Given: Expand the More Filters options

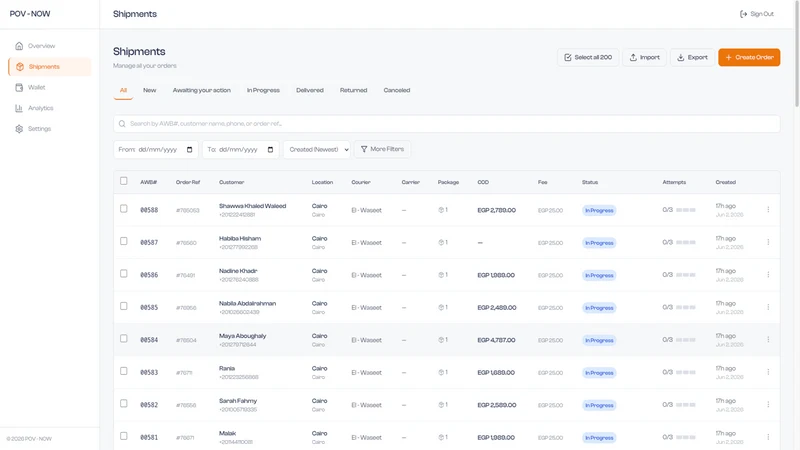Looking at the screenshot, I should pyautogui.click(x=382, y=149).
